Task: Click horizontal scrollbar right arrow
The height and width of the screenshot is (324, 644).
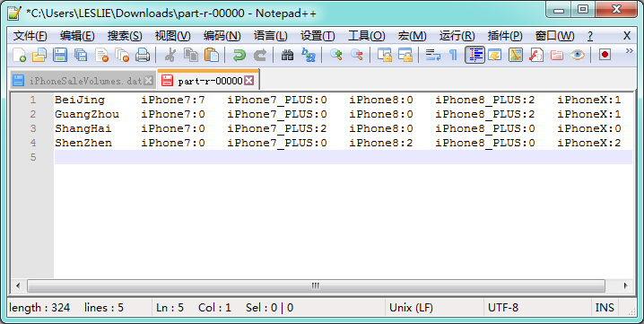Action: (x=625, y=285)
